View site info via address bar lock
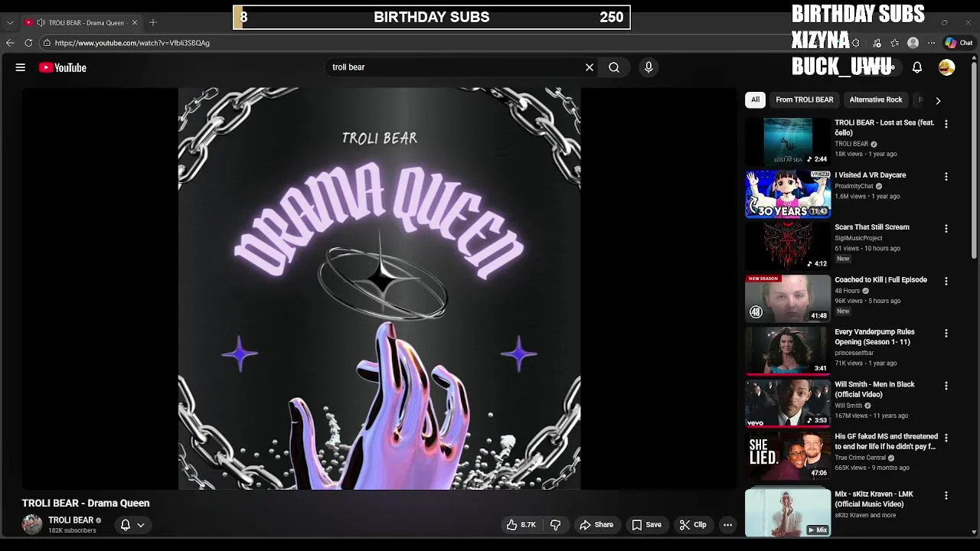The image size is (980, 551). click(x=47, y=43)
